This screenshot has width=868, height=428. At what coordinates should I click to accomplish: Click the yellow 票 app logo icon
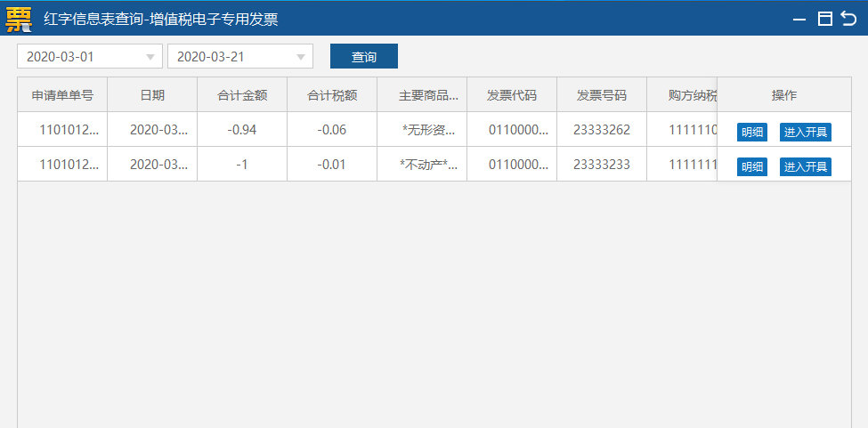coord(19,20)
